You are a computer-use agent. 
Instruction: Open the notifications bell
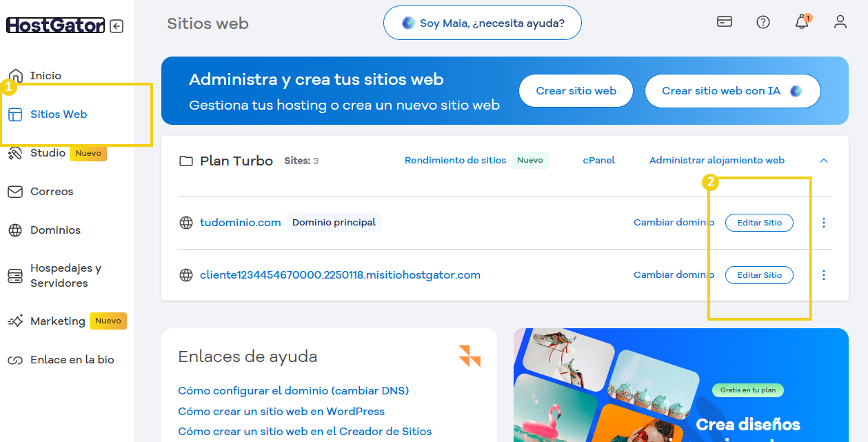802,22
